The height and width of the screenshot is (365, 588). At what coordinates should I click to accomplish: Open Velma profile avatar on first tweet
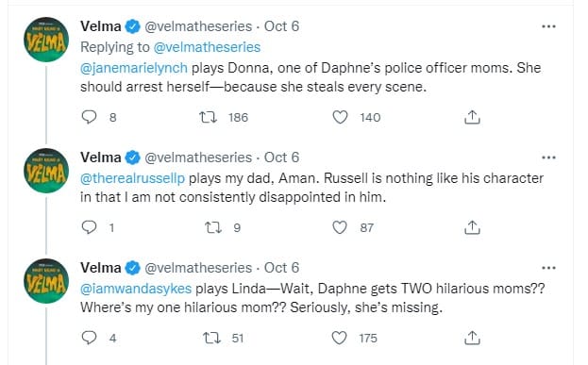46,40
